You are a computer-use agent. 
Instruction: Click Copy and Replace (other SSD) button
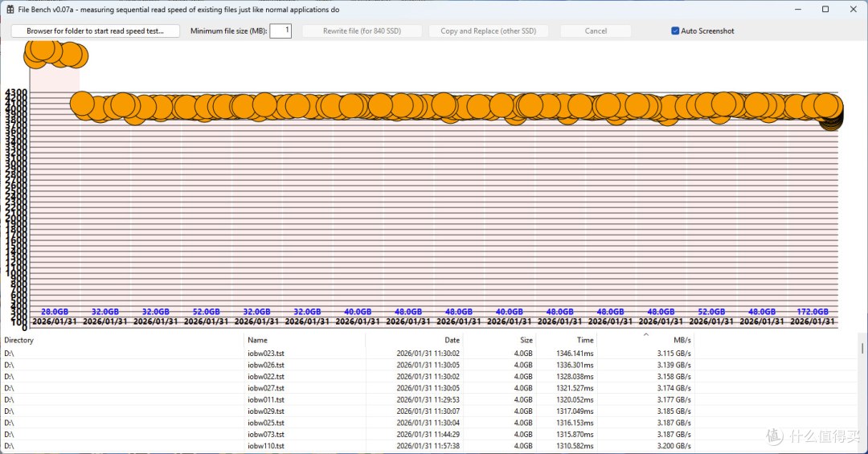tap(489, 31)
